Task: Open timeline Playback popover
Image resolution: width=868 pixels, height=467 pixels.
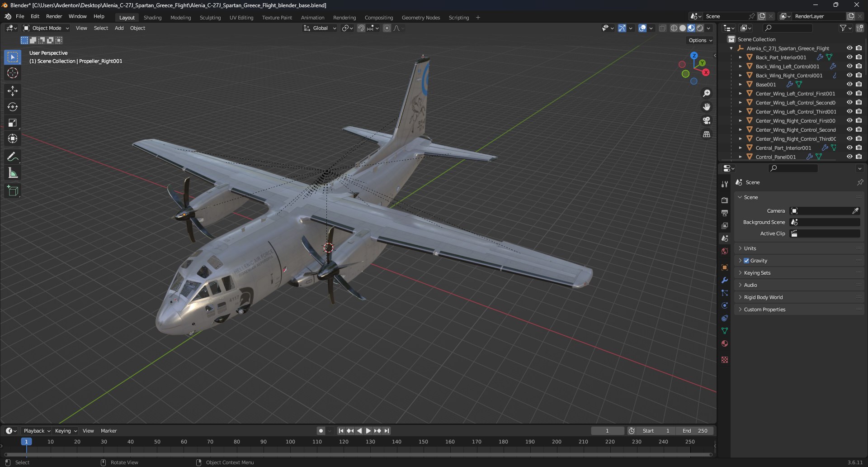Action: tap(37, 431)
